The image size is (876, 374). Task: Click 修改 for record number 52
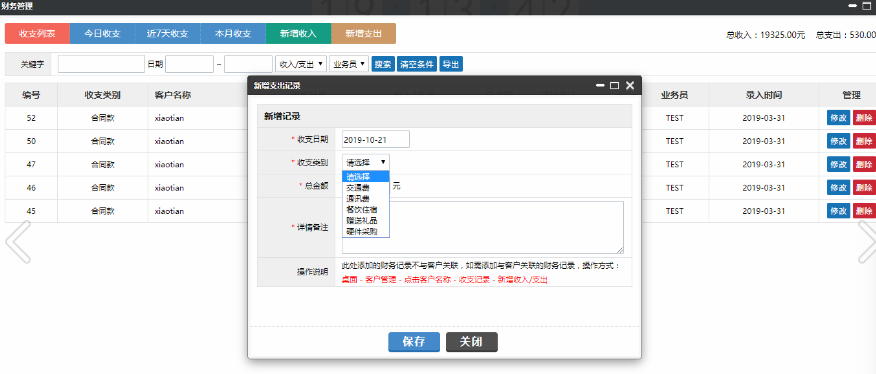(839, 119)
